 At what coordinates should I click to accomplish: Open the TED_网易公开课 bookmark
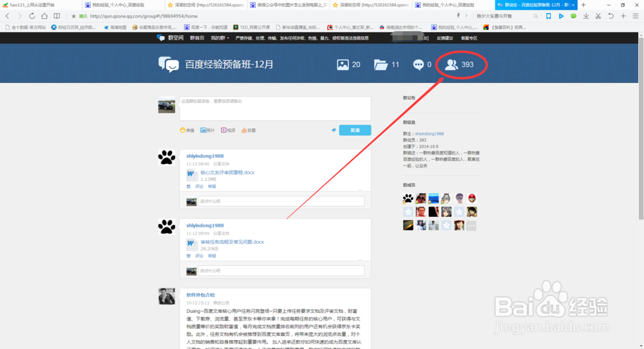click(x=251, y=27)
